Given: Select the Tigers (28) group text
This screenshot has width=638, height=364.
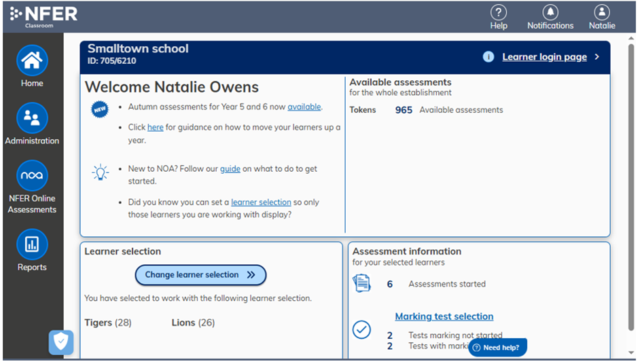Looking at the screenshot, I should pos(108,323).
